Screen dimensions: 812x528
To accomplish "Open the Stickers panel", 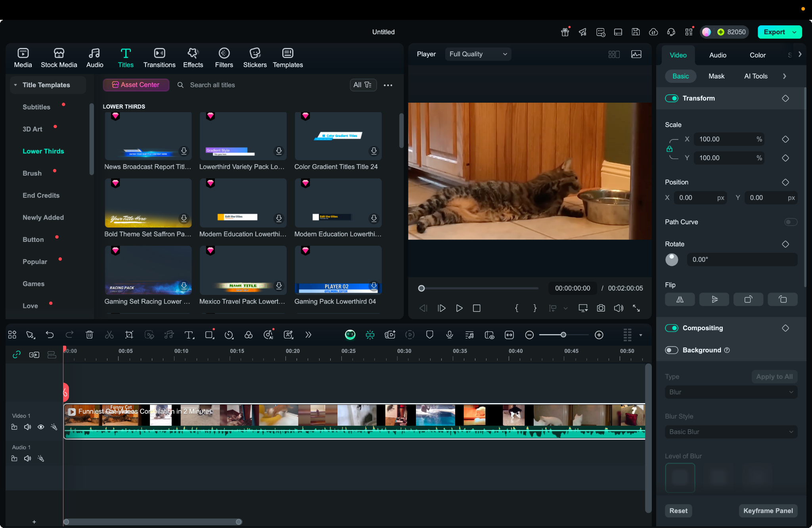I will click(x=255, y=58).
